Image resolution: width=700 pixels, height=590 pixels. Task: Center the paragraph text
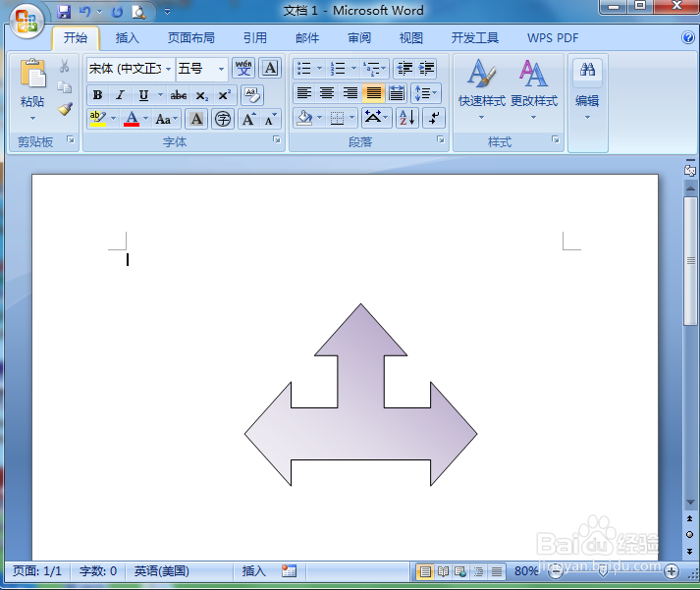click(327, 93)
